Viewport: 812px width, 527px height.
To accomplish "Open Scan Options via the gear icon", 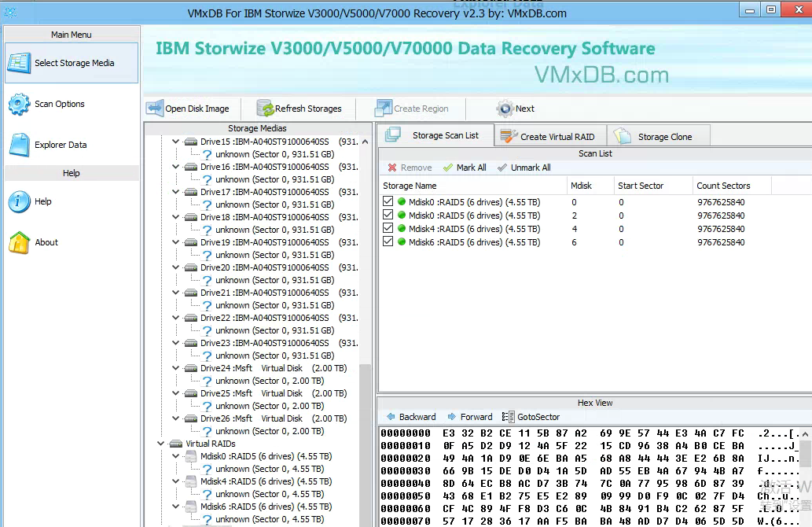I will [19, 104].
